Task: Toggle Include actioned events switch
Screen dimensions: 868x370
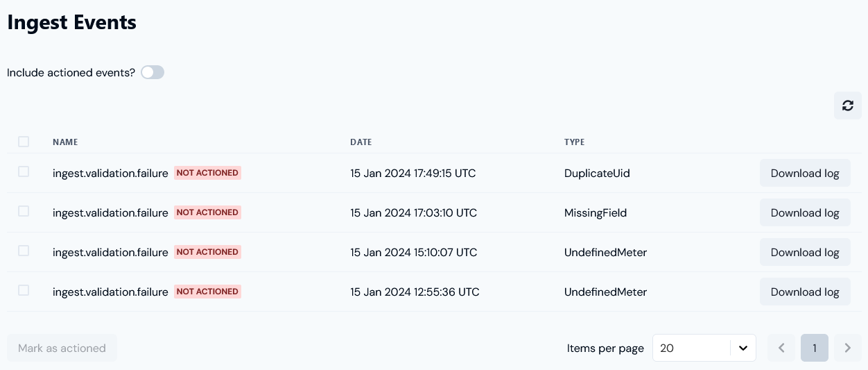Action: click(153, 72)
